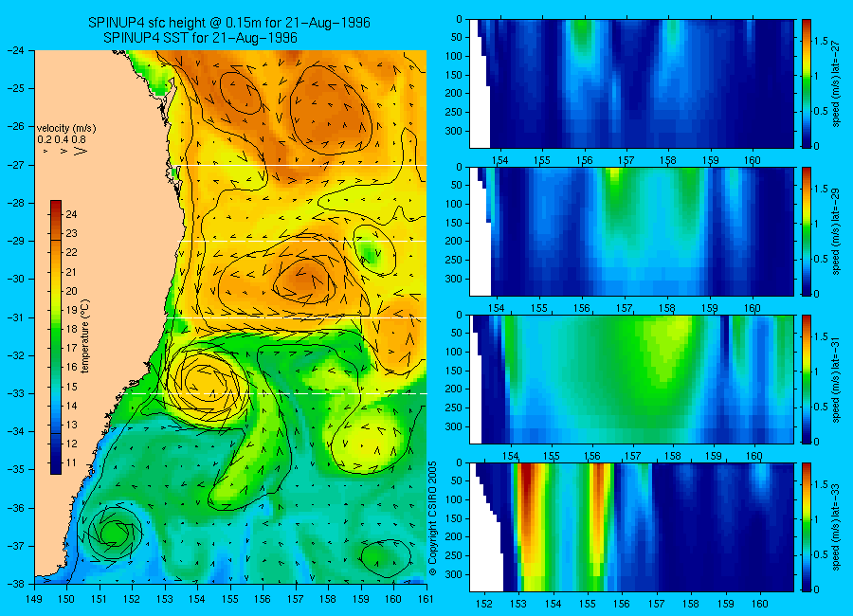Click the '© Copyright CSIRO 2005' text
Viewport: 853px width, 616px height.
432,518
